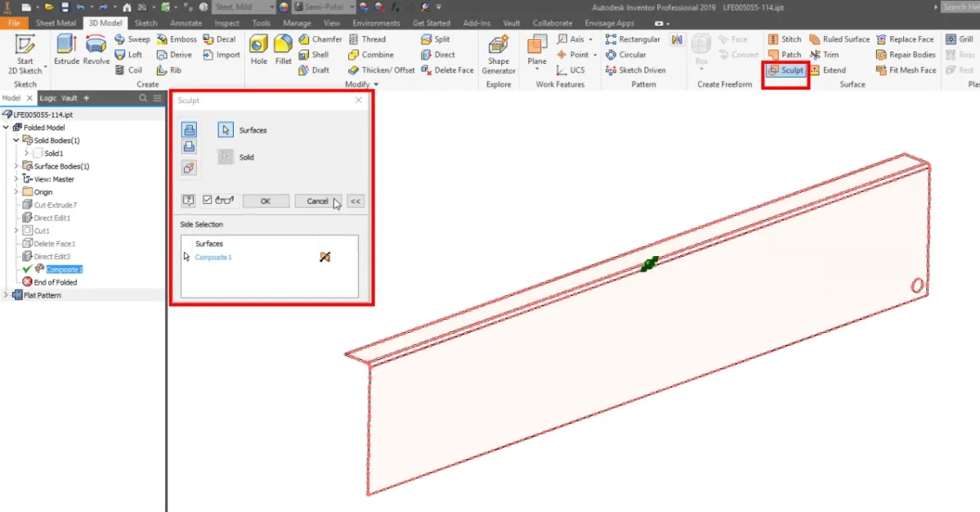Image resolution: width=980 pixels, height=512 pixels.
Task: Open the Plane dropdown arrow
Action: coord(537,70)
